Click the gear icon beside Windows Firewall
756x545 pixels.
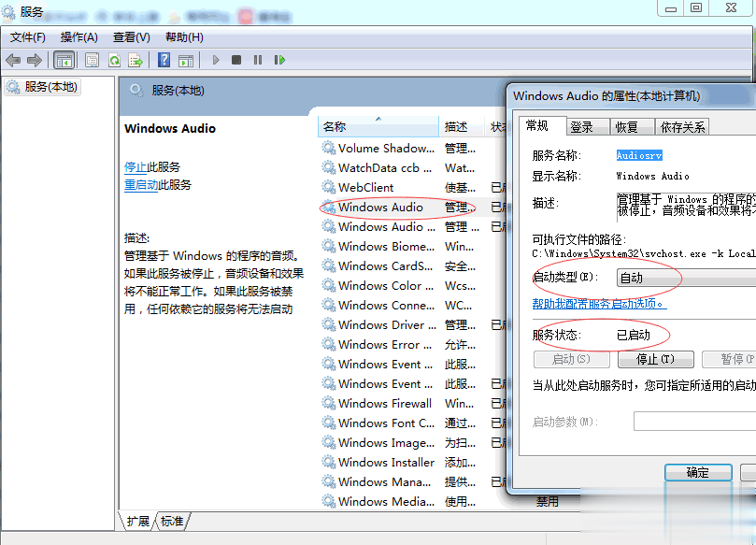(329, 403)
